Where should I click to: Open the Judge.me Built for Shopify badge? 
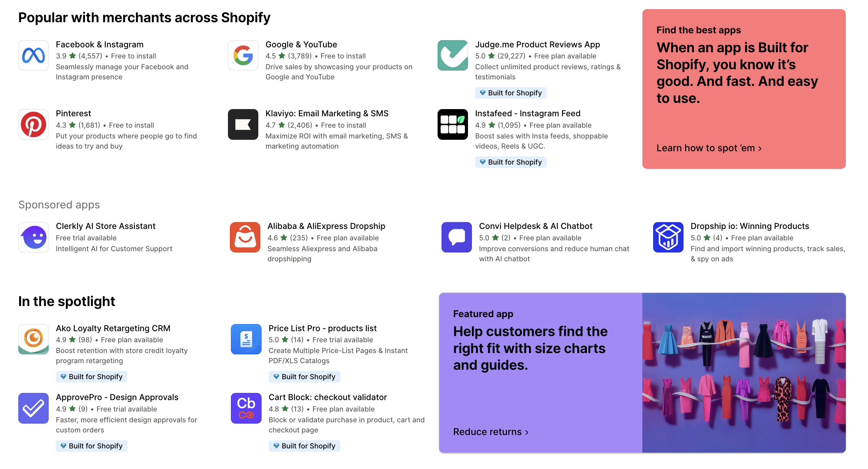(510, 93)
